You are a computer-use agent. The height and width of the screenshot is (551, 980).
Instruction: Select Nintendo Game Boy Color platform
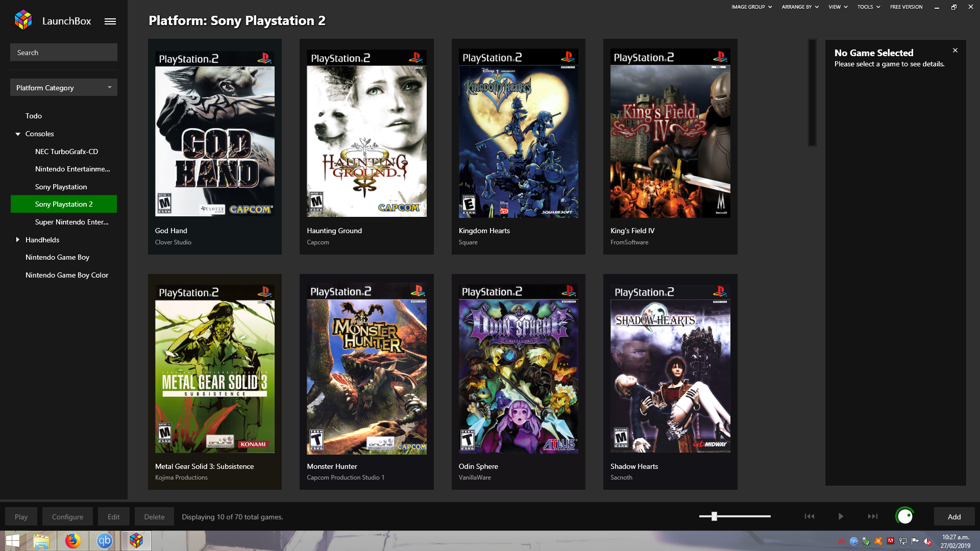click(x=67, y=275)
